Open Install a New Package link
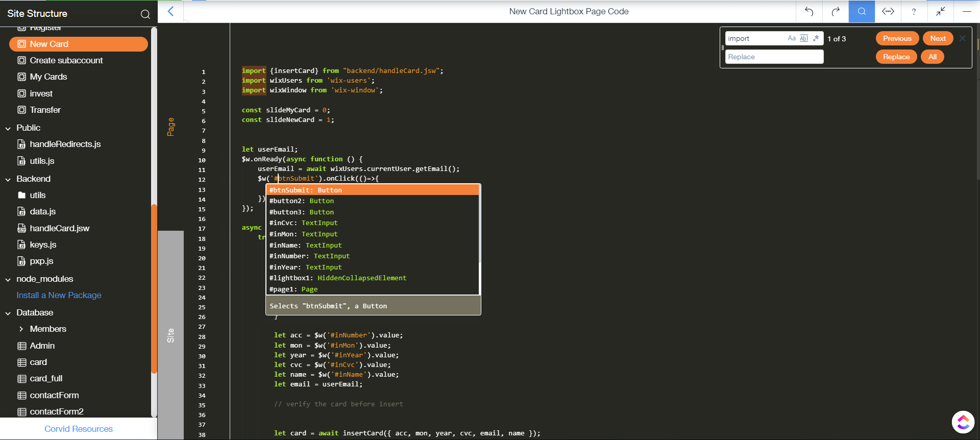This screenshot has width=980, height=440. [59, 295]
